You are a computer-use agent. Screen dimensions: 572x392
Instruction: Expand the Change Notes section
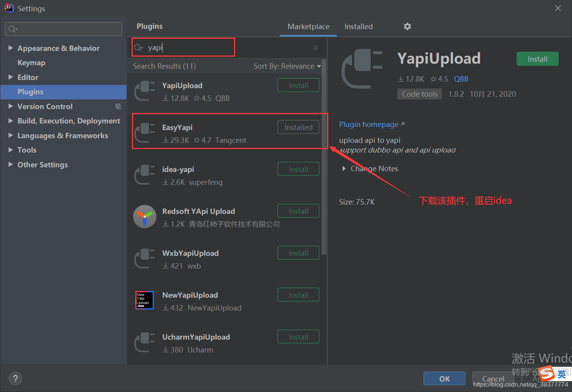pyautogui.click(x=344, y=168)
